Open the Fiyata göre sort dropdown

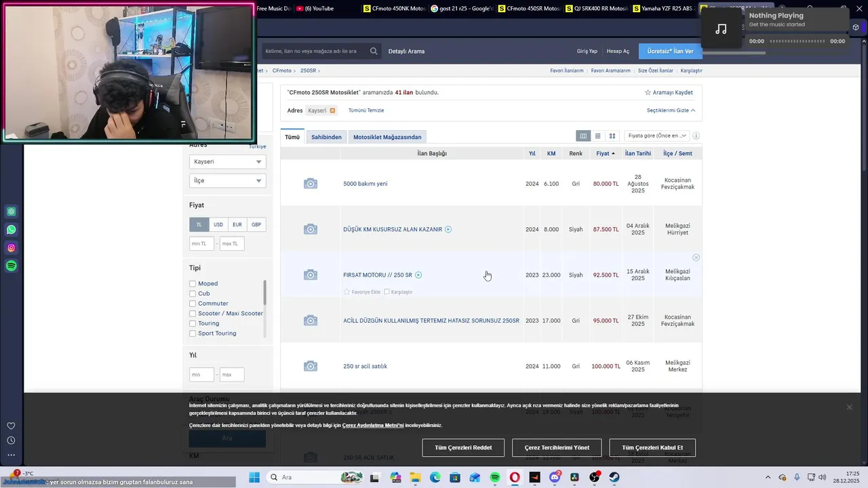[x=657, y=136]
